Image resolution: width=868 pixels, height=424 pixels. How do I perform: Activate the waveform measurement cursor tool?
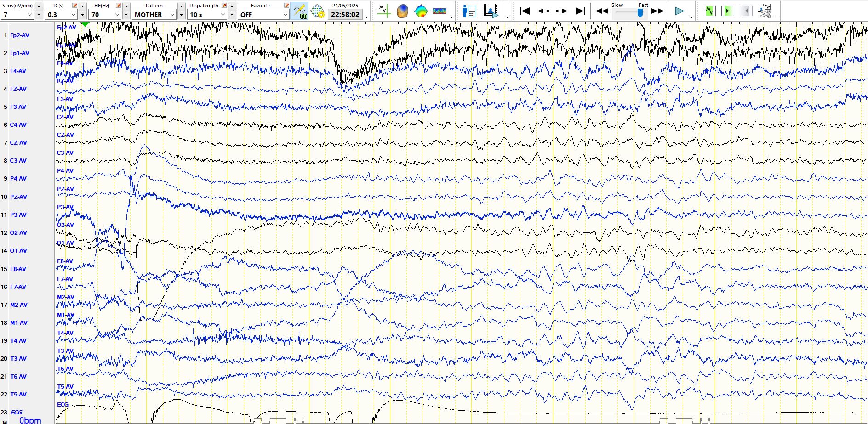tap(383, 11)
